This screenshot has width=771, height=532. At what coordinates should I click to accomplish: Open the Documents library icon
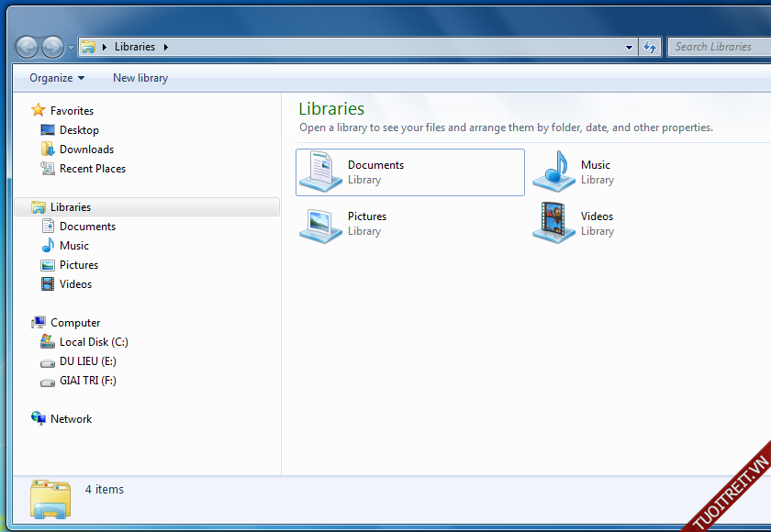[x=320, y=172]
